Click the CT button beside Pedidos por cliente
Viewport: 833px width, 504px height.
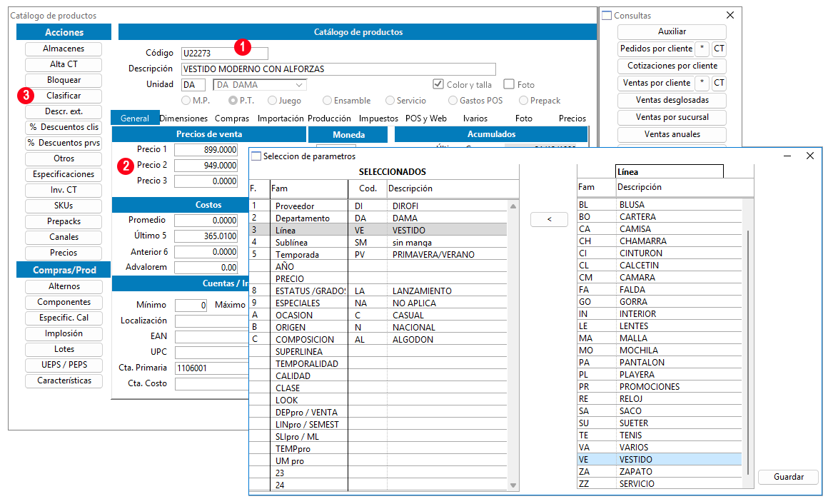pos(719,49)
